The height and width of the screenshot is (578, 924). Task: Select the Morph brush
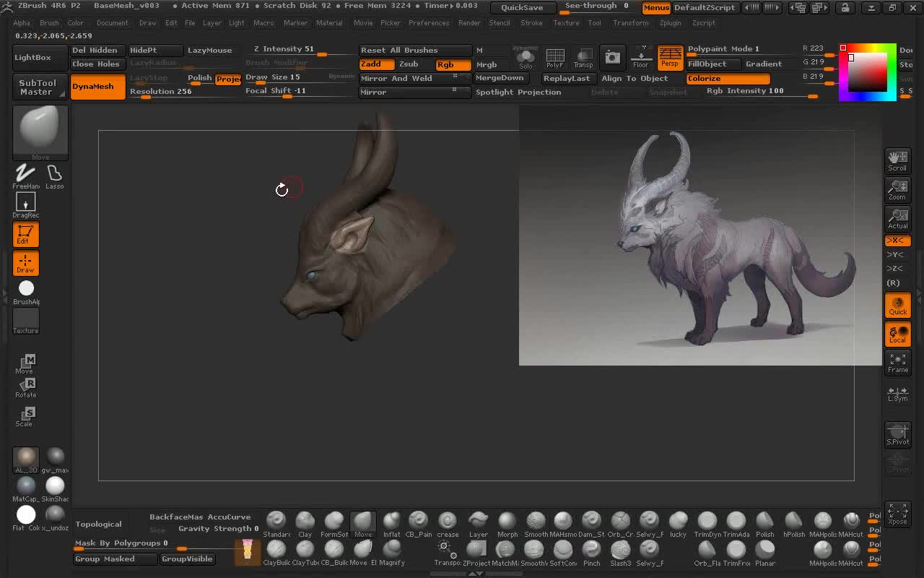(x=507, y=525)
